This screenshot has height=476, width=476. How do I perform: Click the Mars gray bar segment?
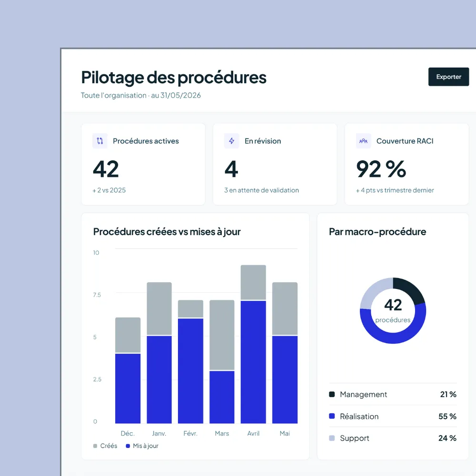pos(222,335)
